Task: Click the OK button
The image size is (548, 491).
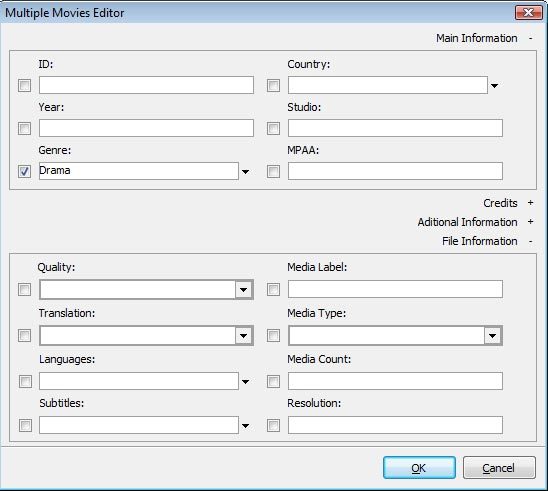Action: click(419, 468)
